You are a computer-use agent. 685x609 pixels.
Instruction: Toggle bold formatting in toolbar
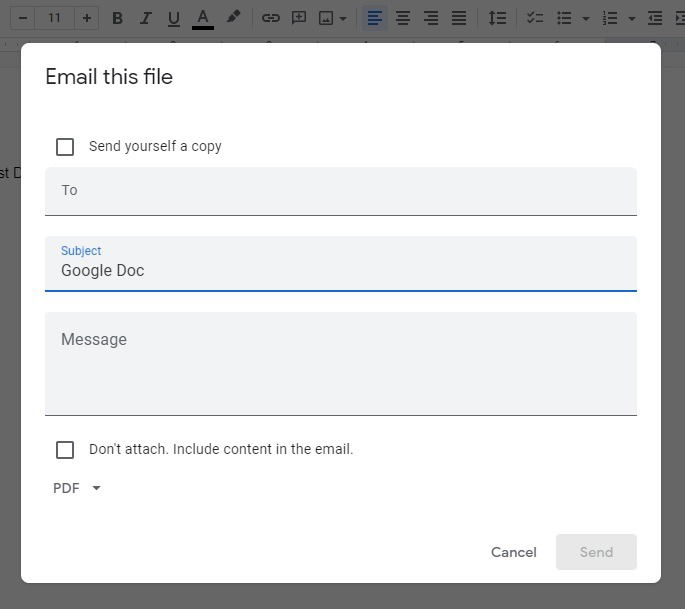[117, 18]
